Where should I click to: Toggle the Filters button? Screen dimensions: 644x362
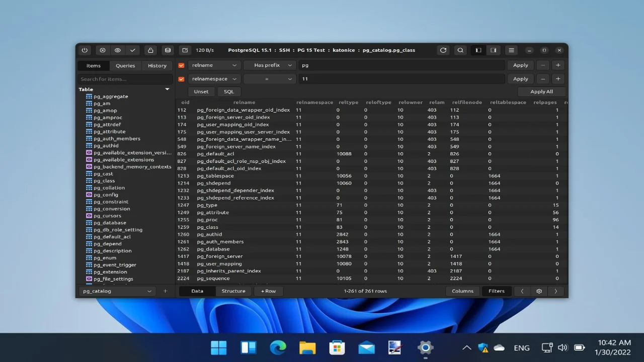[497, 291]
